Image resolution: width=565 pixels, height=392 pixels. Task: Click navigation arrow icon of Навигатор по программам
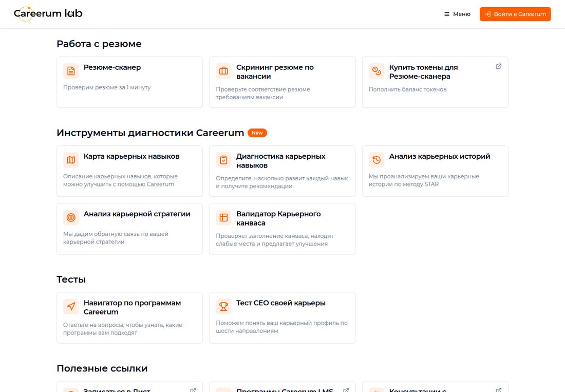[71, 307]
